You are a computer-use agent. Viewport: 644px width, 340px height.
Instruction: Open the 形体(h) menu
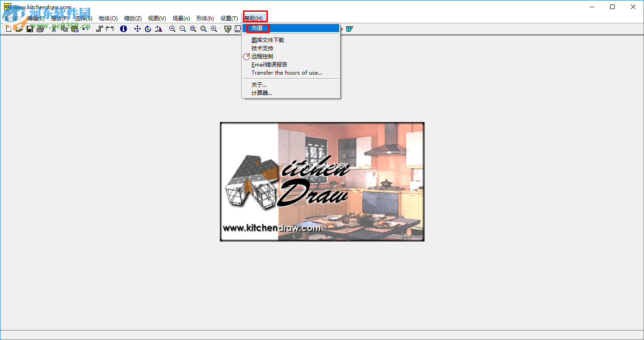(x=205, y=19)
